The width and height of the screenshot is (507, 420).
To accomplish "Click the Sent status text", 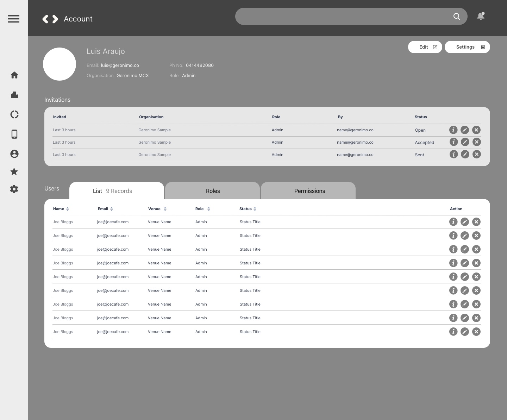I will click(x=420, y=155).
